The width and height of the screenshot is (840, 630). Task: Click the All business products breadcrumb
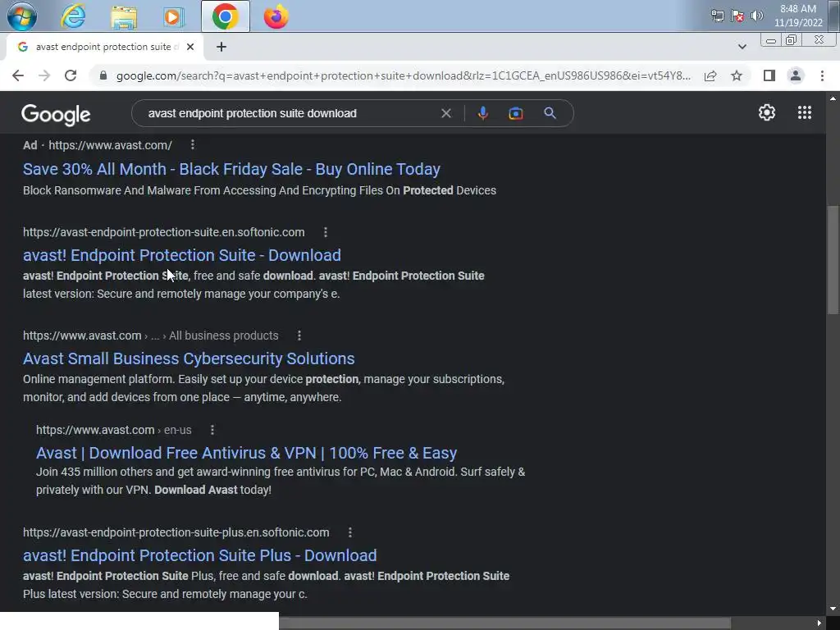click(223, 336)
